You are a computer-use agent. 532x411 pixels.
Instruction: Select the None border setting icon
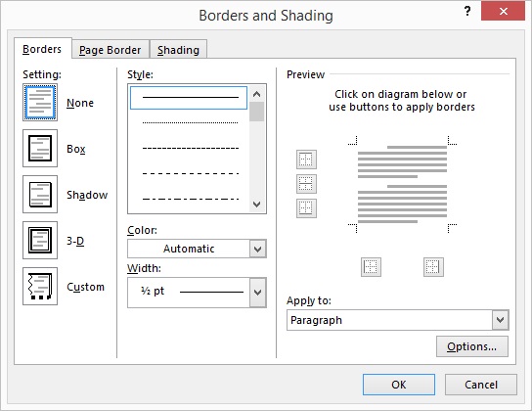click(x=40, y=102)
